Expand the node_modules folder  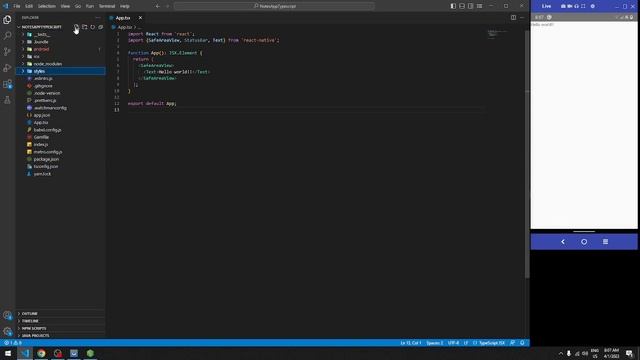[60, 64]
